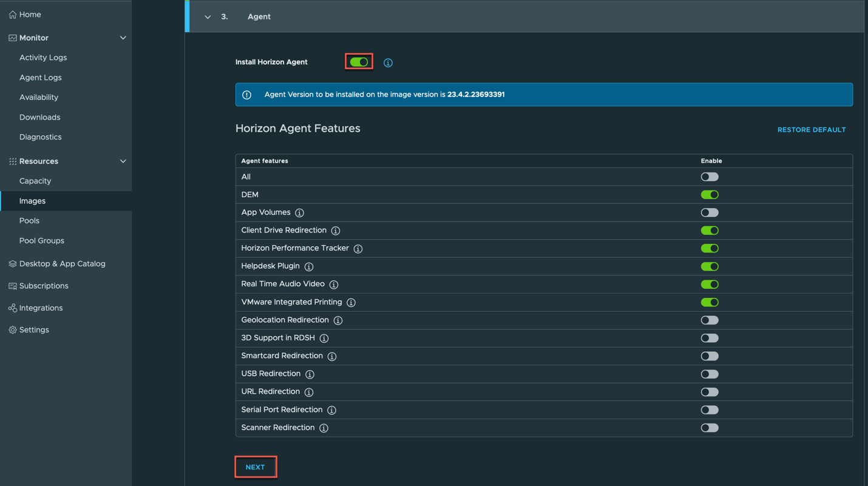Enable 3D Support in RDSH toggle
Viewport: 868px width, 486px height.
710,338
